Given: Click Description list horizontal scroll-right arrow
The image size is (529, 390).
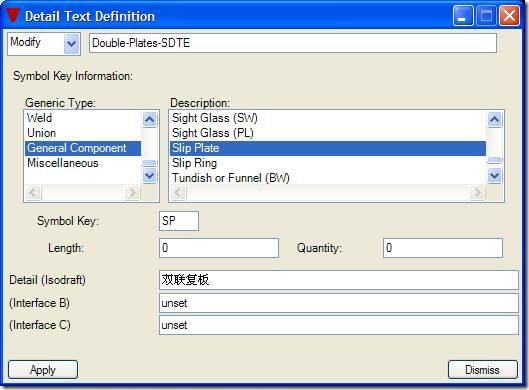Looking at the screenshot, I should (477, 193).
